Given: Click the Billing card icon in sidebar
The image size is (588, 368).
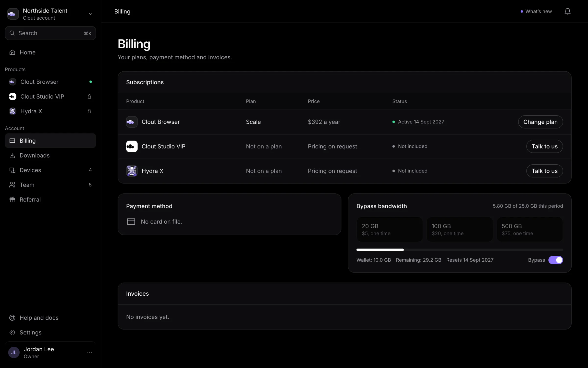Looking at the screenshot, I should pos(12,141).
